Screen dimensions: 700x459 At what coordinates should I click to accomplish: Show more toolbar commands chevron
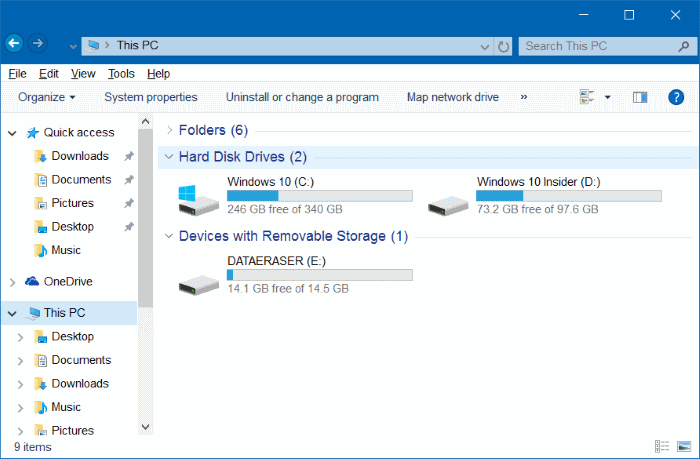pyautogui.click(x=524, y=97)
